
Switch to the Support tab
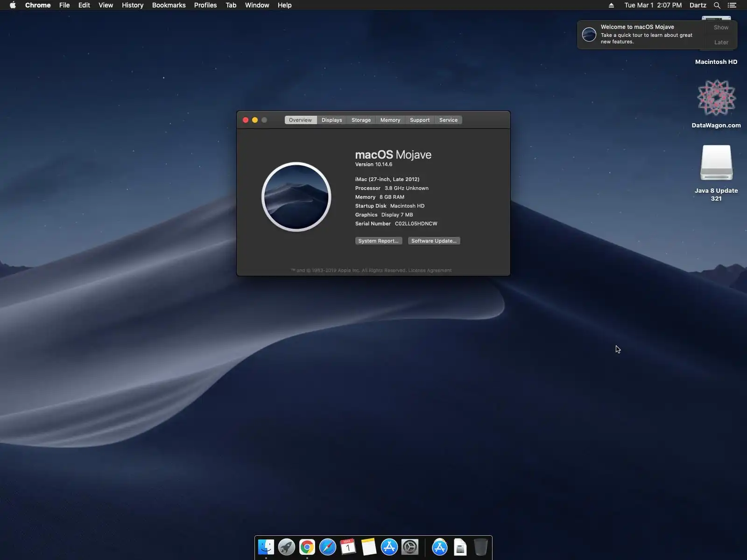pos(420,120)
